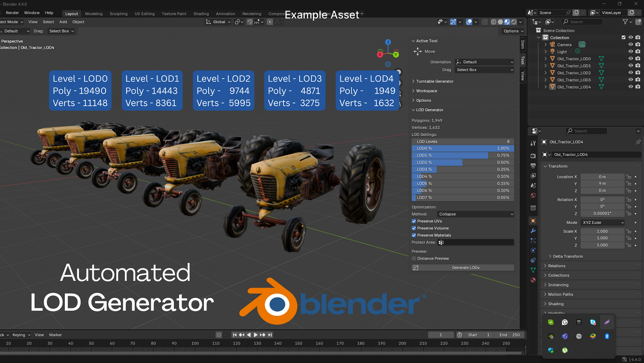
Task: Click the timeline current frame field
Action: [x=441, y=335]
